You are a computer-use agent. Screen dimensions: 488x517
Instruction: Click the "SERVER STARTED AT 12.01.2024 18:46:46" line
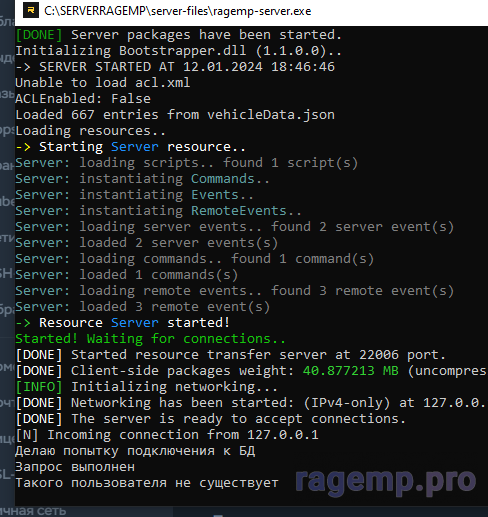tap(175, 67)
